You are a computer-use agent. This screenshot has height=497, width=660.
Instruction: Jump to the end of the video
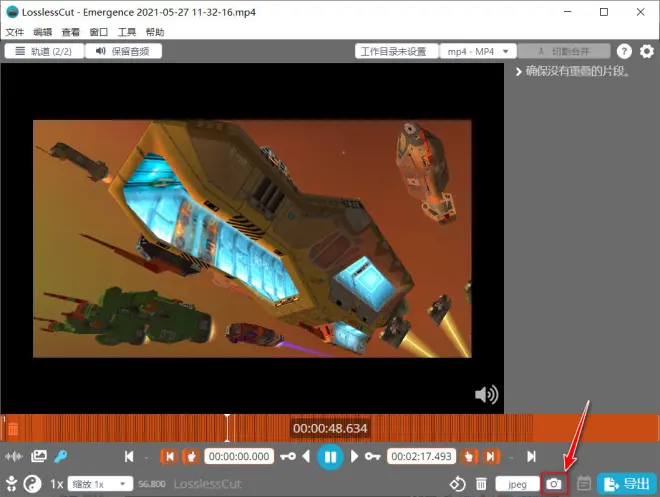[531, 457]
